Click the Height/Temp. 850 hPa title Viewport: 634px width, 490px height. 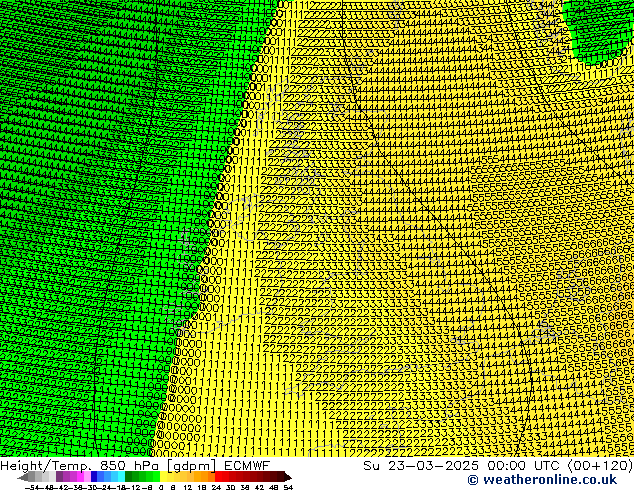pos(81,465)
